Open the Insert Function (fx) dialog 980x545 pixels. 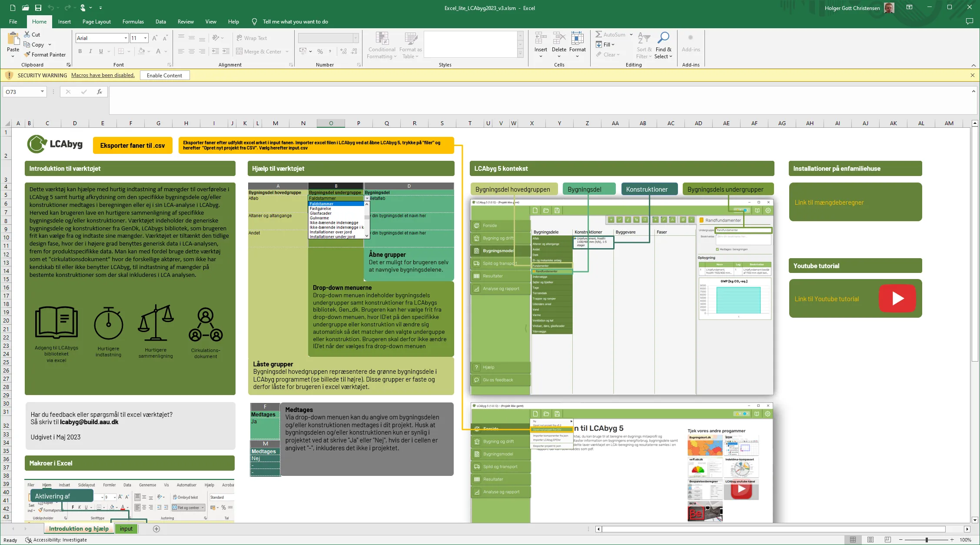(x=100, y=92)
